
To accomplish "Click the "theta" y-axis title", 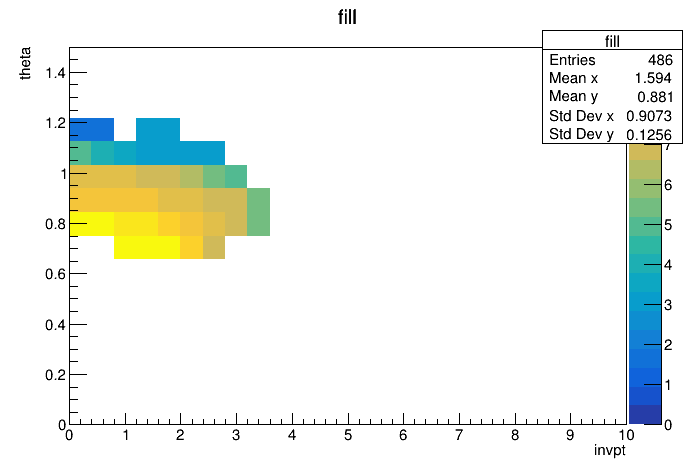I will pos(25,63).
